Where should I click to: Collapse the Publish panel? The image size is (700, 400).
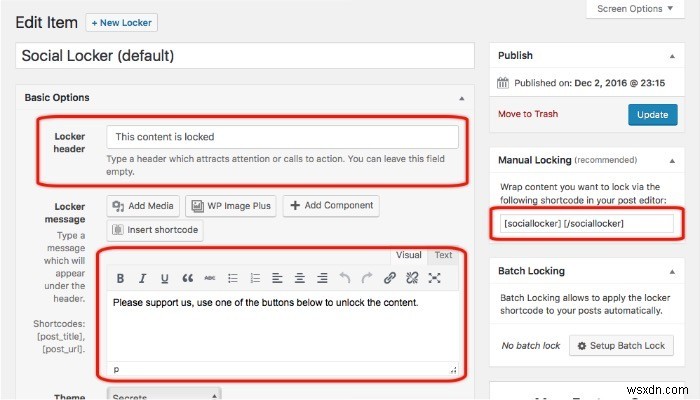coord(672,56)
